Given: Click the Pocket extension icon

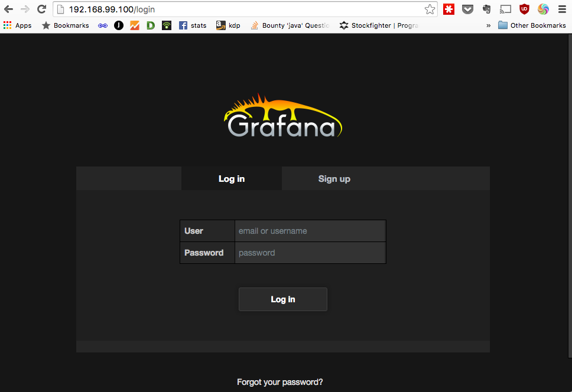Looking at the screenshot, I should tap(467, 9).
